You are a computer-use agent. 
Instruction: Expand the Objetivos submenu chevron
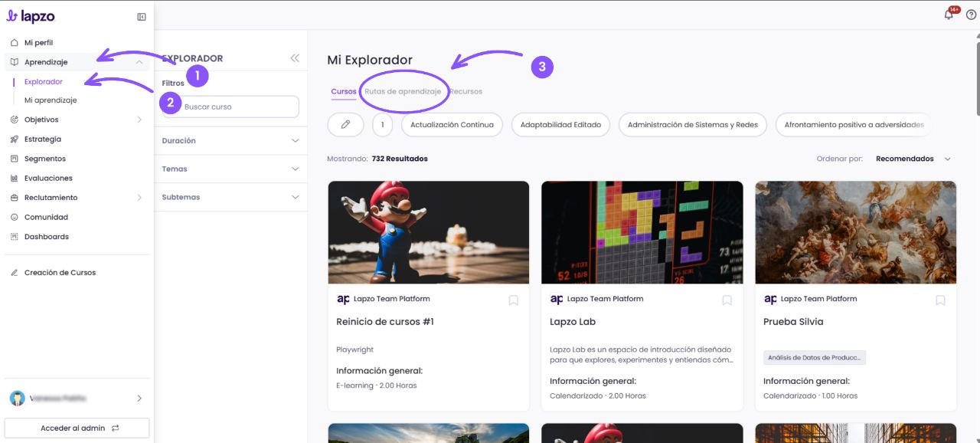[x=139, y=120]
